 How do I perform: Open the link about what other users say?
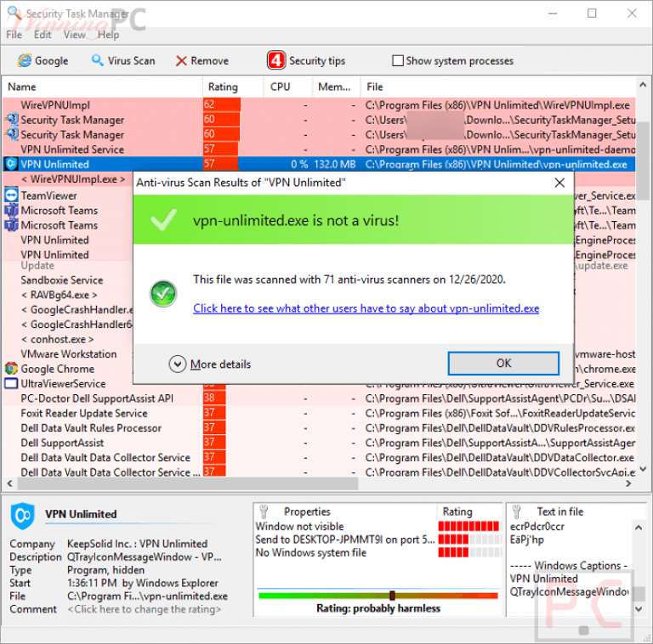pos(366,308)
